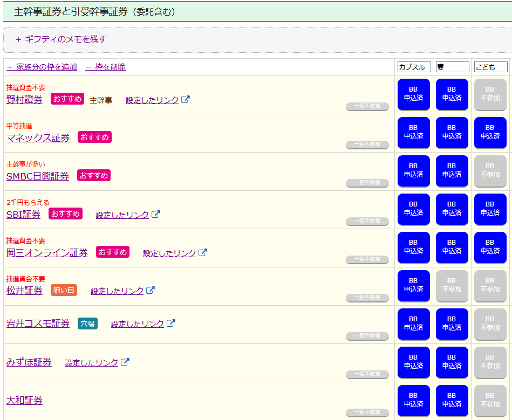The width and height of the screenshot is (512, 420).
Task: Open the 大和証券 link
Action: [24, 401]
